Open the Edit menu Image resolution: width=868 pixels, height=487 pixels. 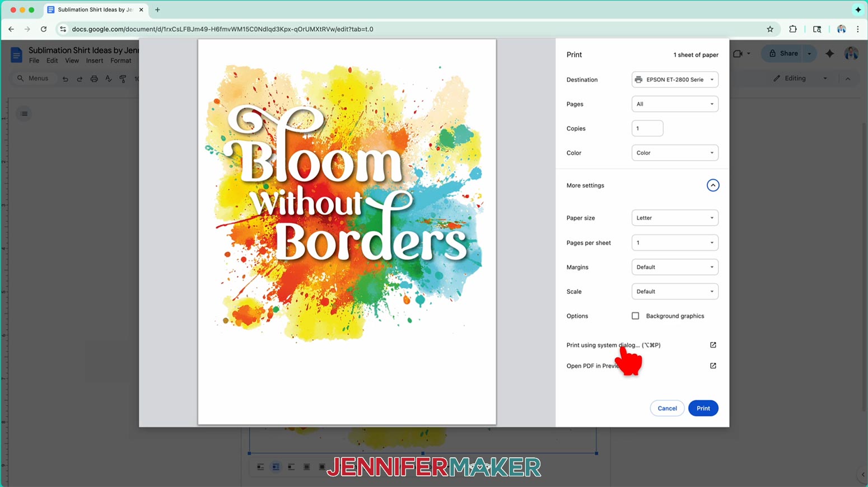[52, 60]
